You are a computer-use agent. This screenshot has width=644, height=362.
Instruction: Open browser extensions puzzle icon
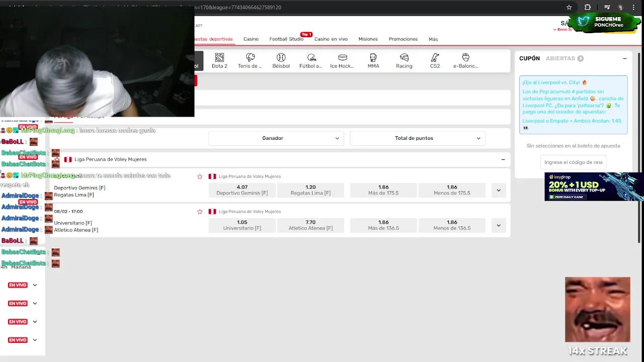[588, 8]
